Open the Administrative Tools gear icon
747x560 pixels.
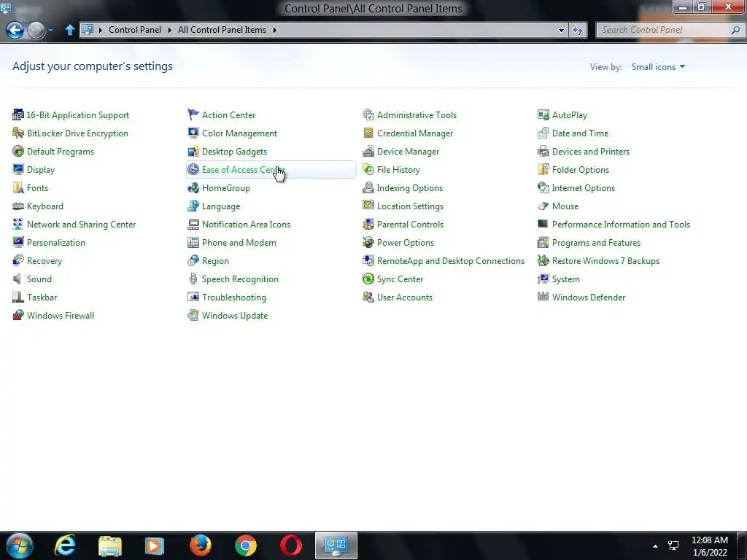click(x=368, y=114)
